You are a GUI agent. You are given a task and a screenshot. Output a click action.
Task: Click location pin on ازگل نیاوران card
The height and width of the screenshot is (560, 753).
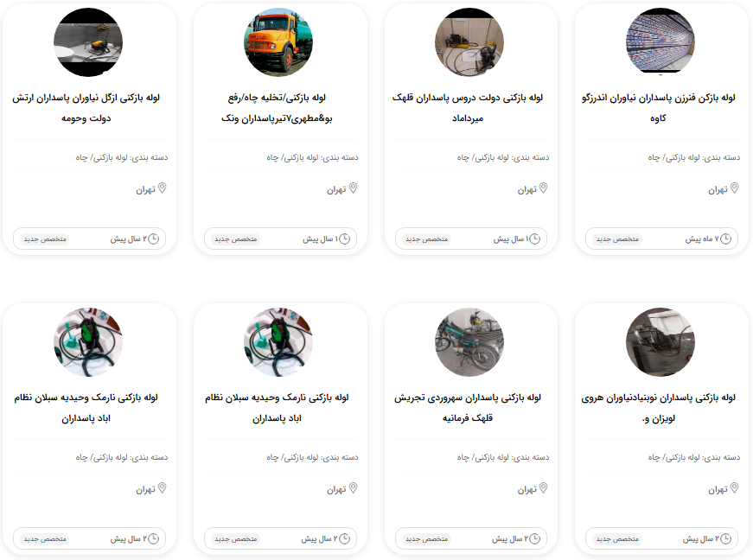pyautogui.click(x=163, y=188)
